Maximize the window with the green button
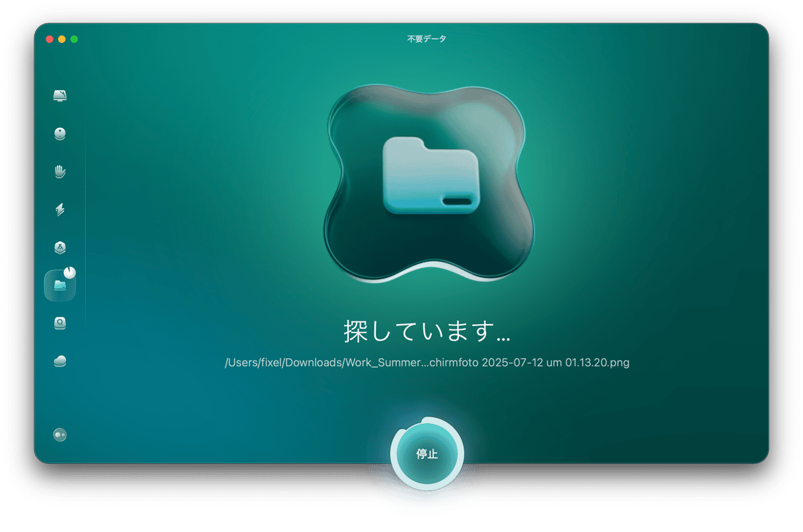 click(74, 40)
